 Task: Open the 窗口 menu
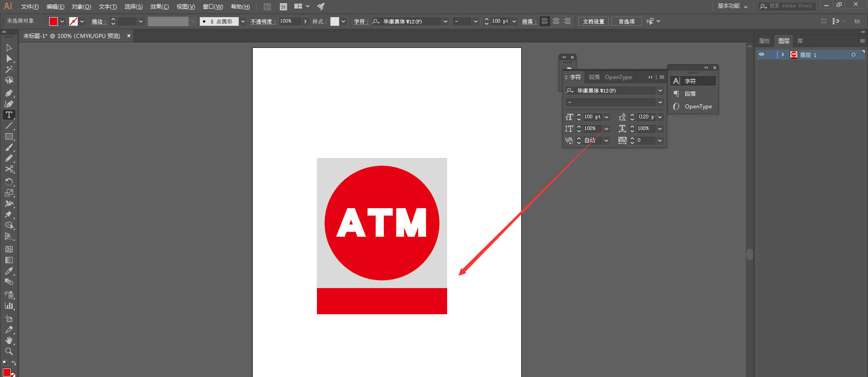pos(213,7)
